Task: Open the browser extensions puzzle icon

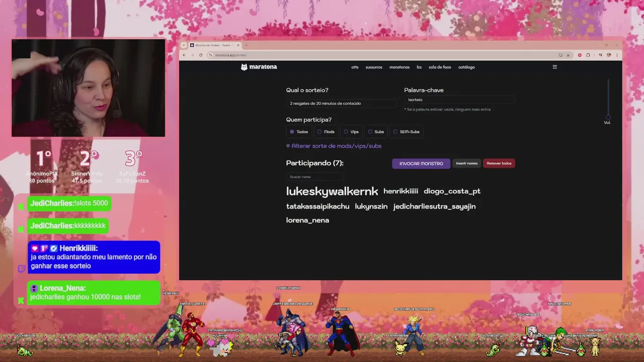Action: click(x=588, y=55)
